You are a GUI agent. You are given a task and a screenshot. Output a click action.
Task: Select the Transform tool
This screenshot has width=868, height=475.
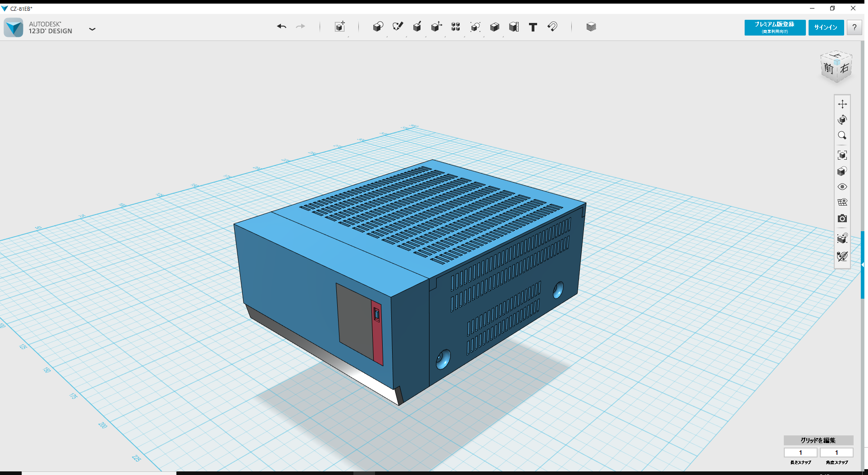coord(340,27)
